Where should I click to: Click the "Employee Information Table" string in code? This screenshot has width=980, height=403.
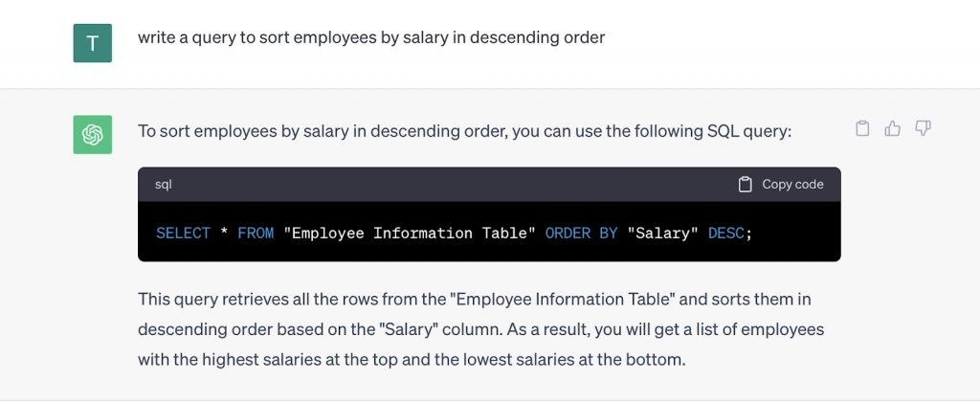pyautogui.click(x=410, y=234)
